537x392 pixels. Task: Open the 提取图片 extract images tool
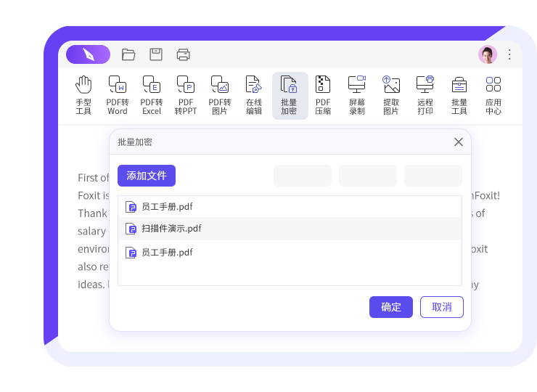click(x=391, y=95)
